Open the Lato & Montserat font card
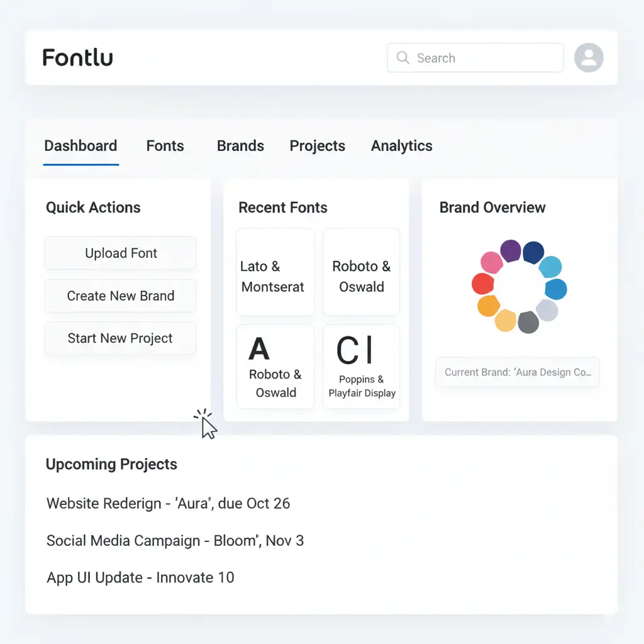Viewport: 644px width, 644px height. [275, 272]
